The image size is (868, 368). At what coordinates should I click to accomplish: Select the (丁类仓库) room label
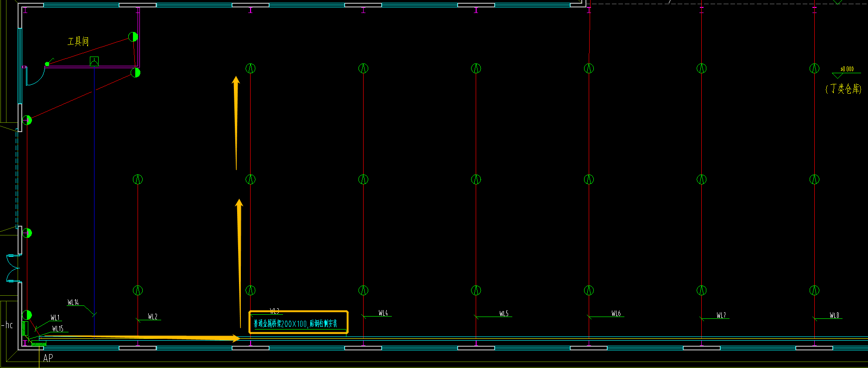(x=843, y=89)
